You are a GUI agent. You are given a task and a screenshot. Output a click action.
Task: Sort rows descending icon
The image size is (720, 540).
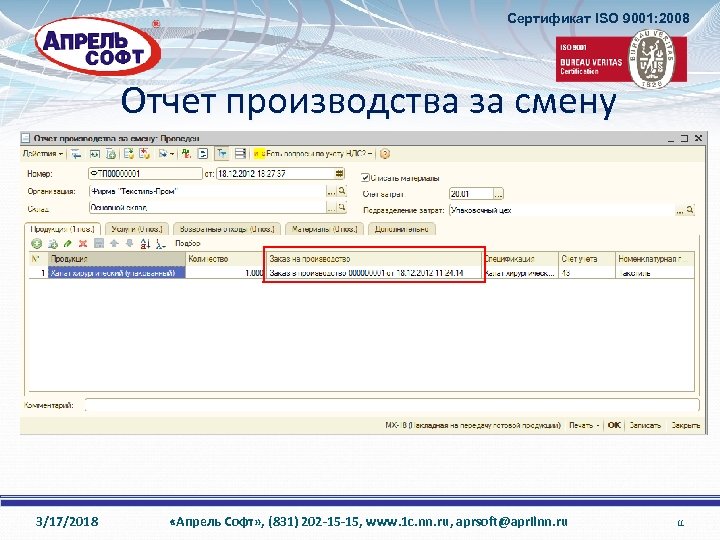click(161, 244)
